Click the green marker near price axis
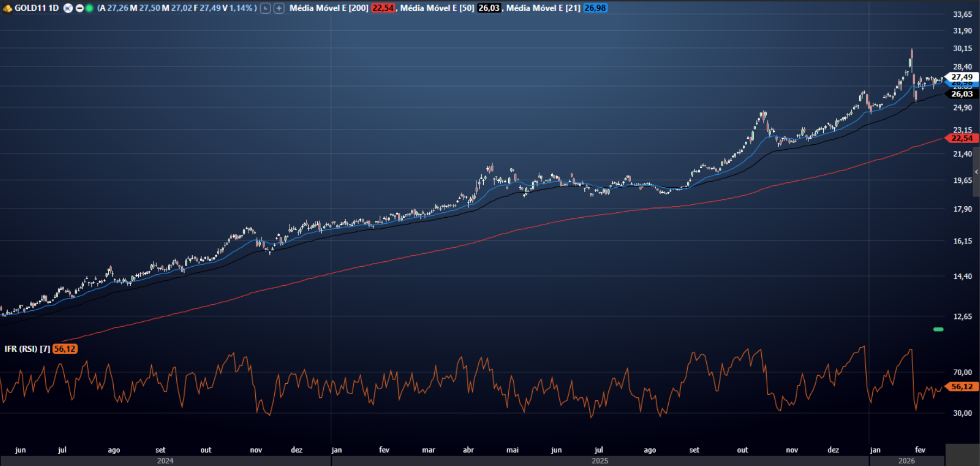The height and width of the screenshot is (466, 980). pyautogui.click(x=938, y=329)
